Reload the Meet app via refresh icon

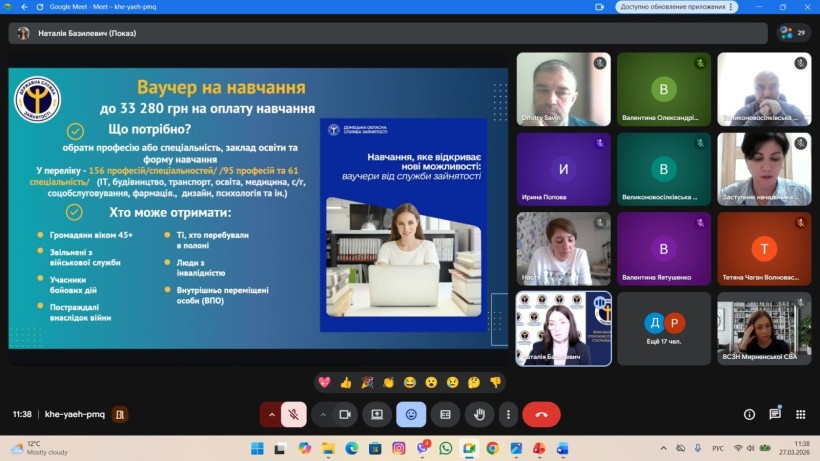[40, 7]
